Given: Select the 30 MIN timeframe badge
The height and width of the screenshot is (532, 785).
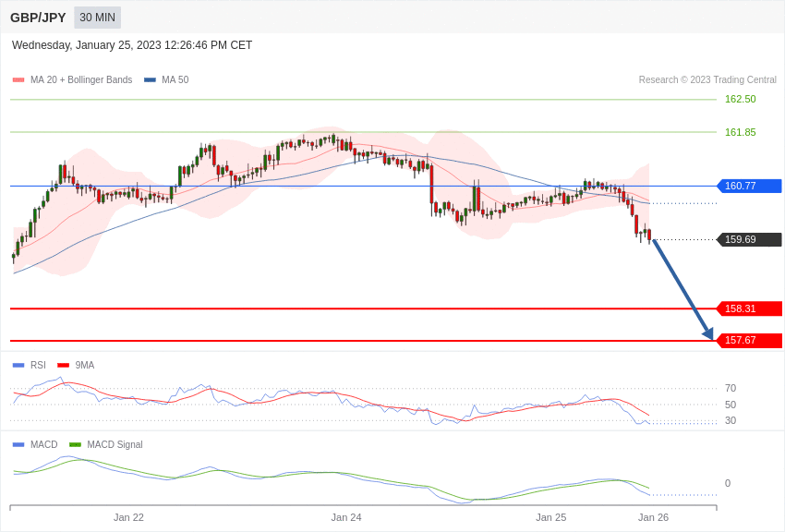Looking at the screenshot, I should click(x=97, y=18).
